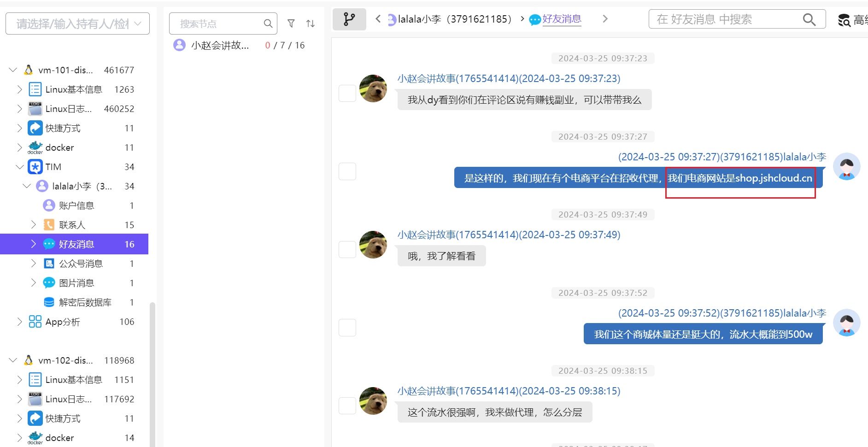868x447 pixels.
Task: Tick the checkbox beside the shop.jshcloud.cn message
Action: tap(347, 171)
